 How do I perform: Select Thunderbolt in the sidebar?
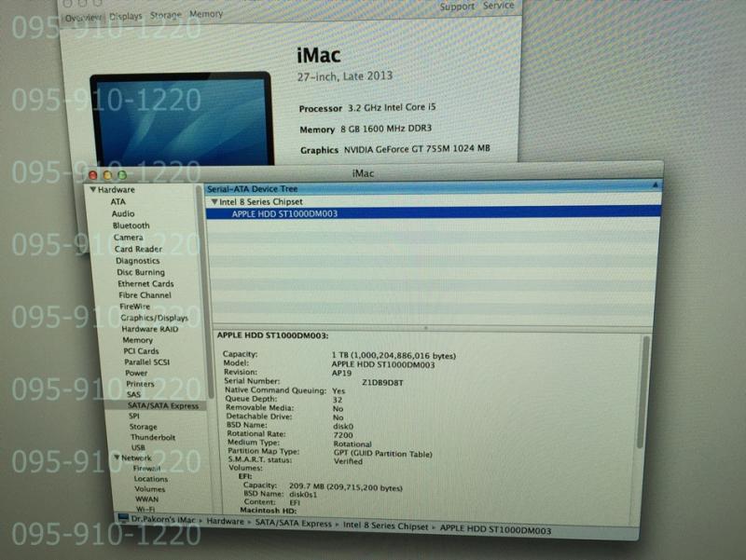coord(153,437)
